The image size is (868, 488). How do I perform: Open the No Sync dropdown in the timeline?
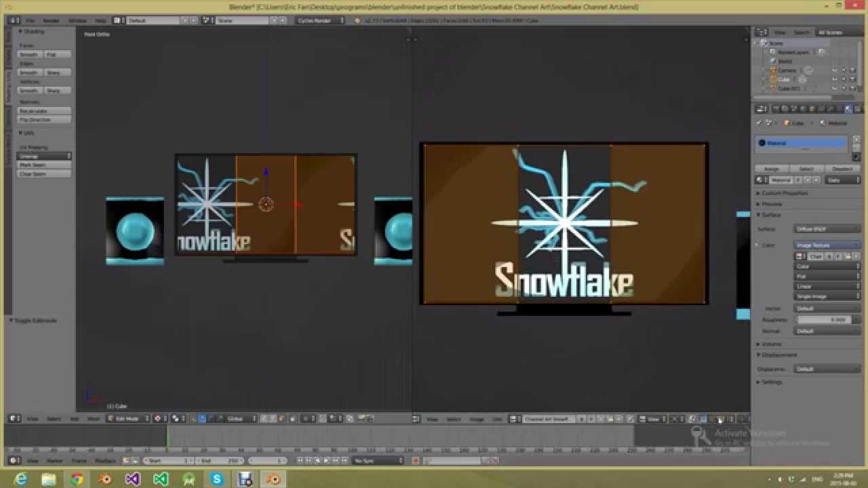(378, 461)
